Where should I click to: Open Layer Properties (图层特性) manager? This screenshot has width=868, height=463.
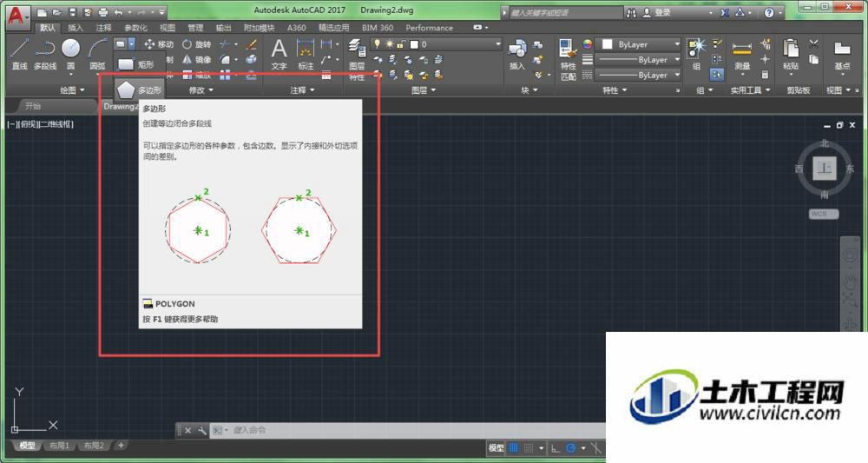(x=357, y=60)
